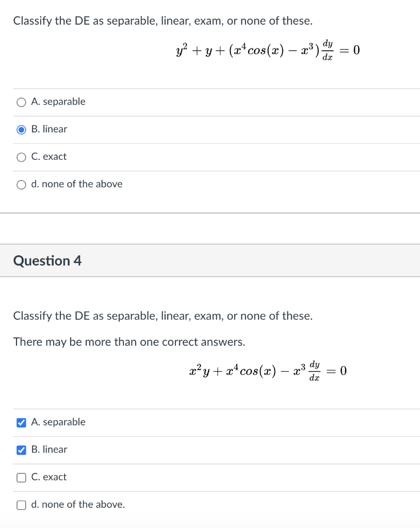
Task: Click the equation starting with y squared plus y
Action: pyautogui.click(x=268, y=50)
